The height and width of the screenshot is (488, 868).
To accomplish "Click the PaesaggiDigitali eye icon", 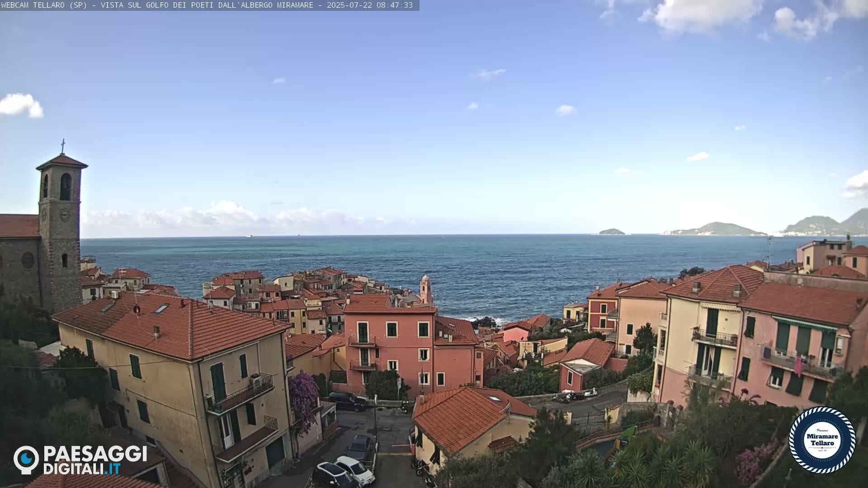I will pyautogui.click(x=26, y=460).
